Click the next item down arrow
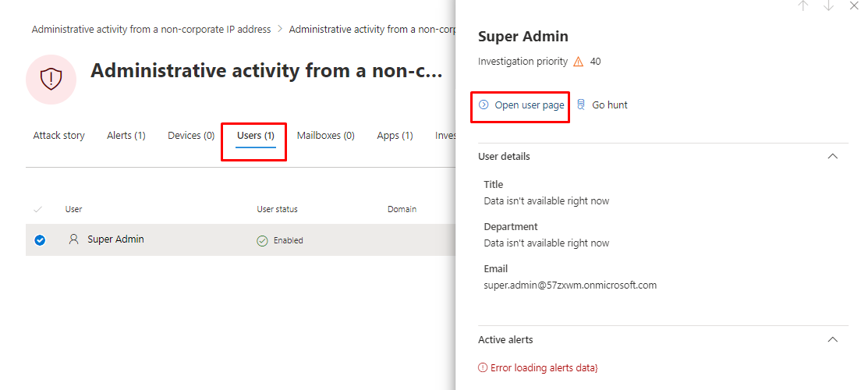The width and height of the screenshot is (868, 390). tap(828, 6)
